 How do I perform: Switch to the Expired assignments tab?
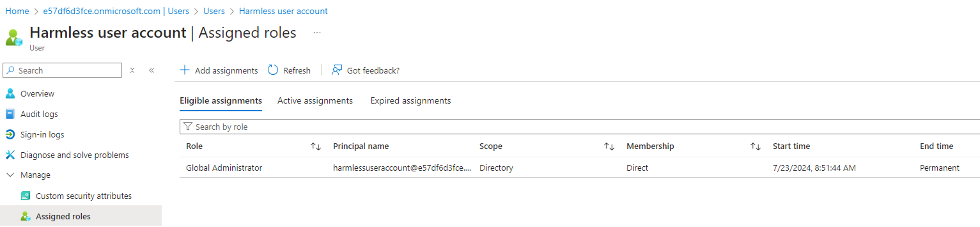pyautogui.click(x=410, y=101)
